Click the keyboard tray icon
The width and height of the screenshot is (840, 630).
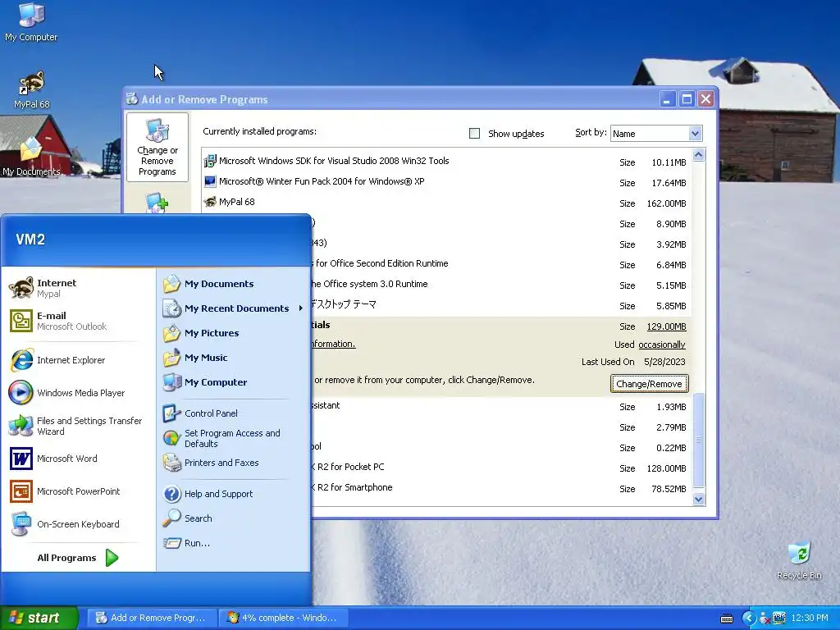(x=727, y=619)
